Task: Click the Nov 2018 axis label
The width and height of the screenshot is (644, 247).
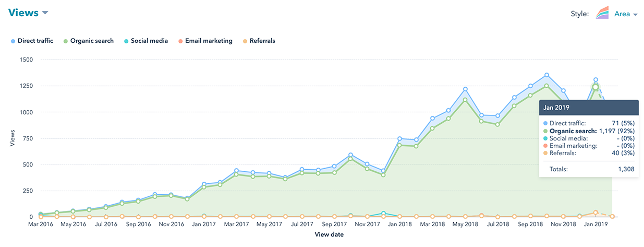Action: point(563,225)
